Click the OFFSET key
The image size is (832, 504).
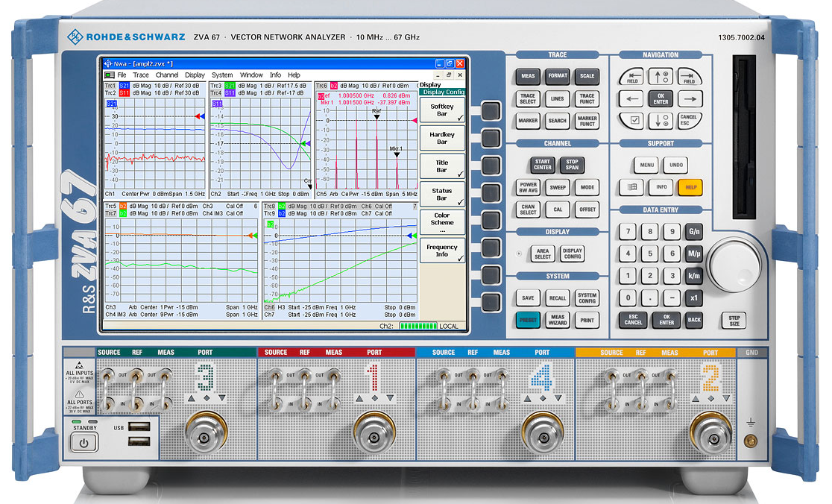coord(587,210)
